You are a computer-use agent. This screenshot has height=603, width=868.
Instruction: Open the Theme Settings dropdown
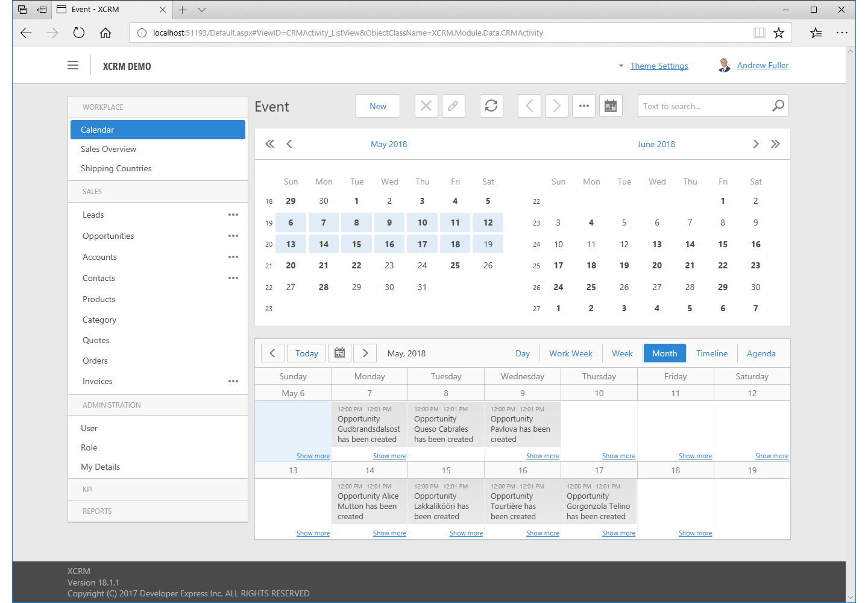[659, 66]
